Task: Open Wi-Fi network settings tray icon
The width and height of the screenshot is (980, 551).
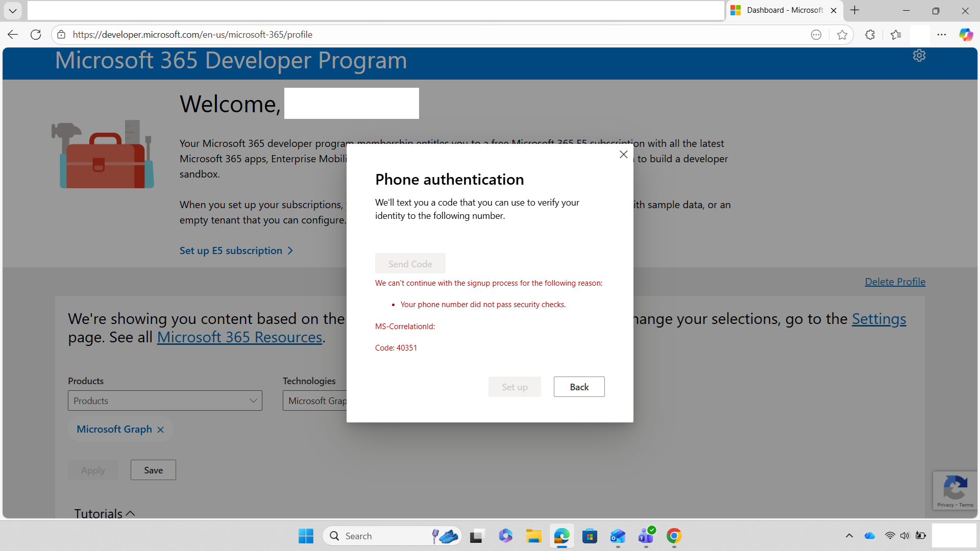Action: pyautogui.click(x=890, y=536)
